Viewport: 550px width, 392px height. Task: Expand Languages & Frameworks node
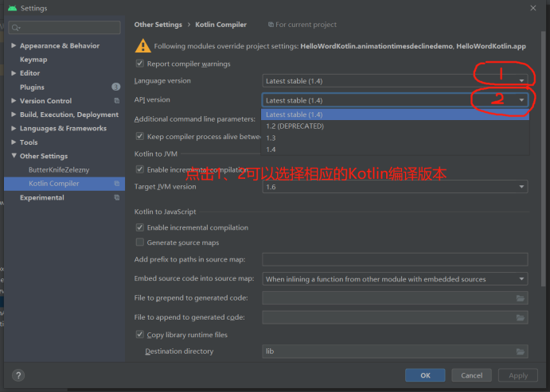[14, 128]
